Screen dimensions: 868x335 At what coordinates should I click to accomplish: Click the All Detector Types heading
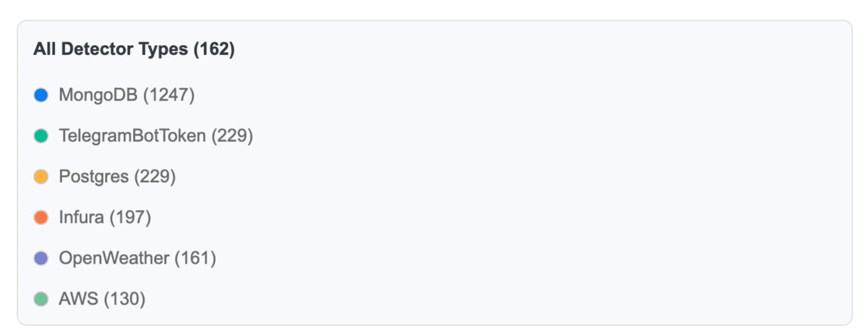point(111,49)
